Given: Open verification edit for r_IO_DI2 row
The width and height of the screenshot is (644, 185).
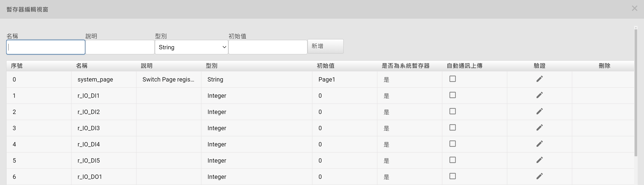Looking at the screenshot, I should pos(540,111).
